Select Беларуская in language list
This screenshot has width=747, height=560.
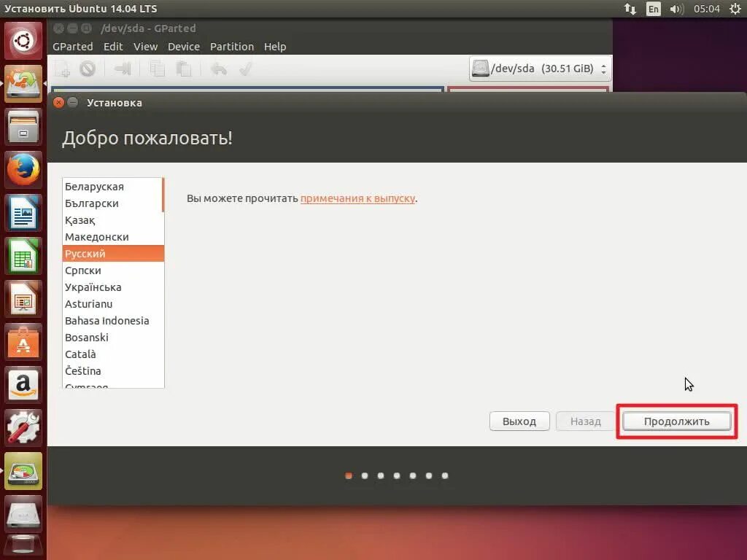pyautogui.click(x=112, y=187)
